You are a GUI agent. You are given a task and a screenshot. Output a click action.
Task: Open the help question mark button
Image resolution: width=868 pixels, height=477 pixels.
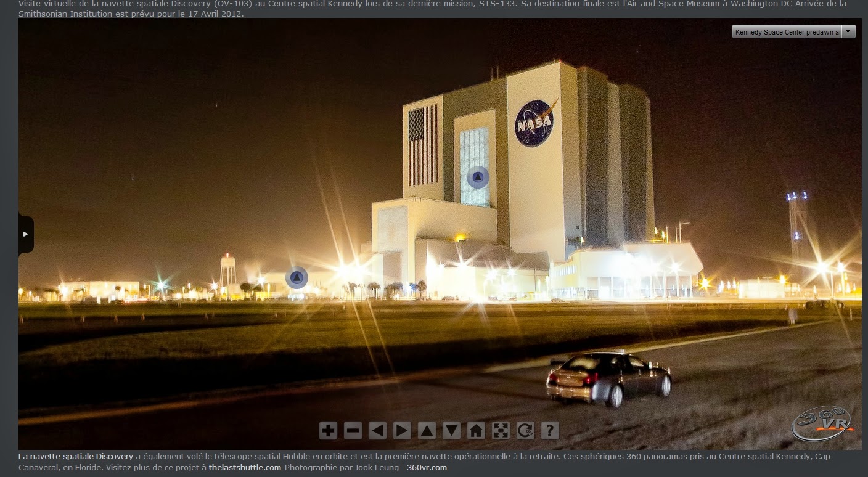point(550,430)
